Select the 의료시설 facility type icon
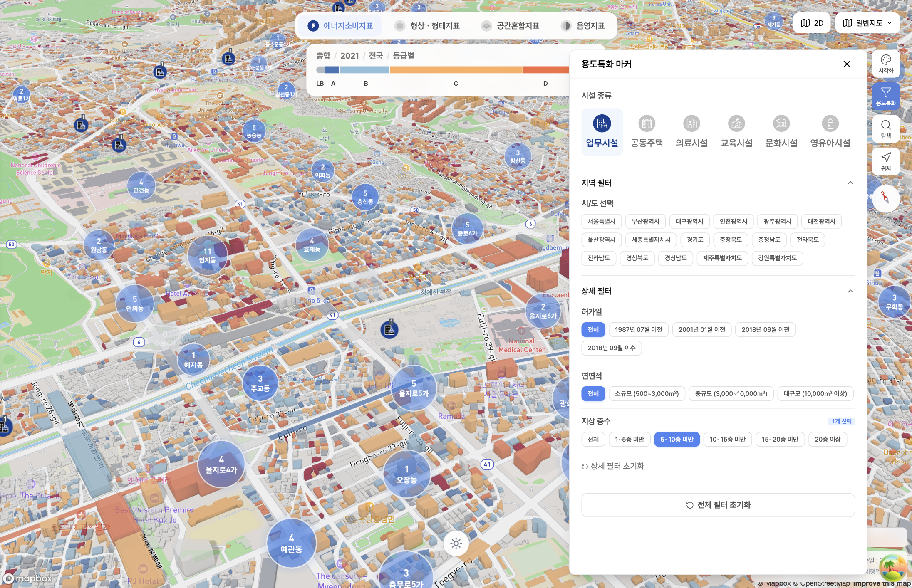The height and width of the screenshot is (588, 912). pos(691,132)
